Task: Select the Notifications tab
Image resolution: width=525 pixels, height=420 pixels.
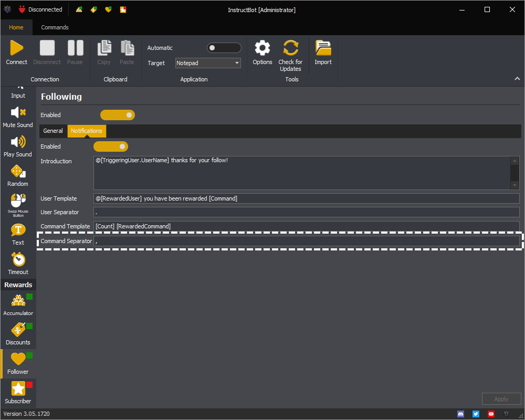Action: (87, 131)
